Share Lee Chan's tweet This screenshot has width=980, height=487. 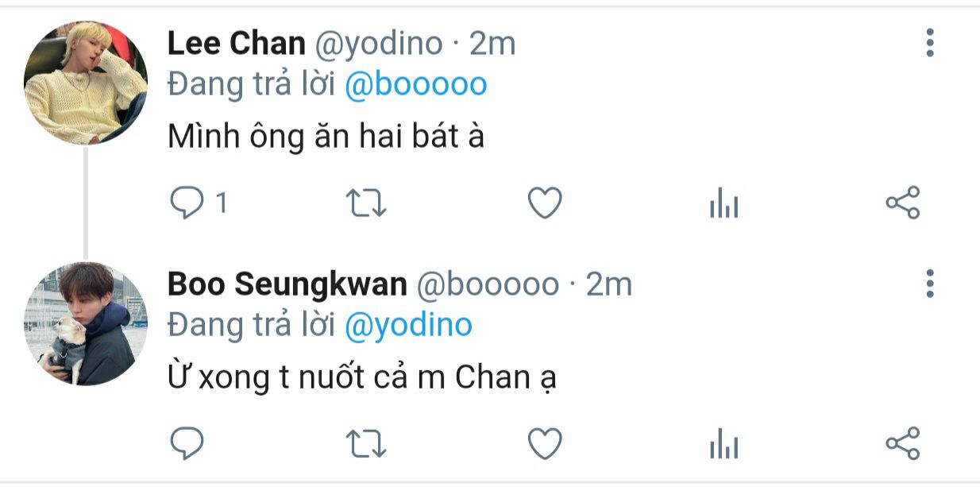pos(902,203)
